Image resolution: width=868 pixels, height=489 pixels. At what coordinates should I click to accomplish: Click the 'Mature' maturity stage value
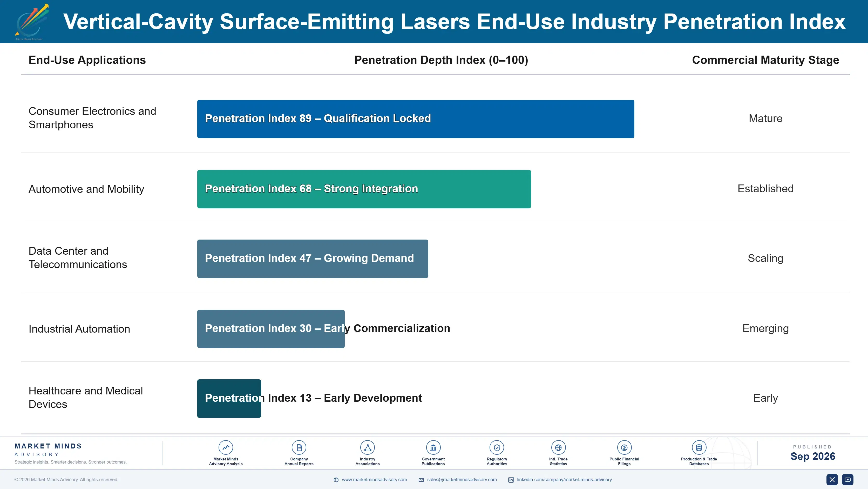[x=765, y=118]
